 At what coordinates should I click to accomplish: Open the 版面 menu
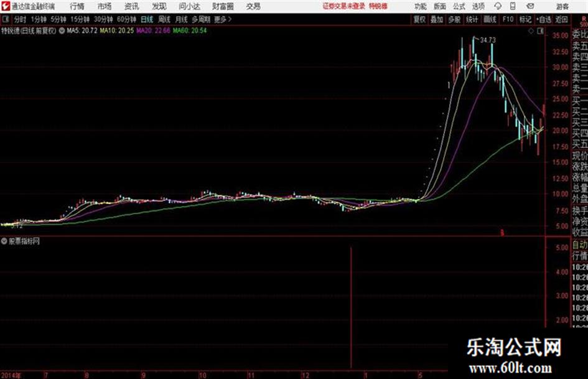coord(440,6)
